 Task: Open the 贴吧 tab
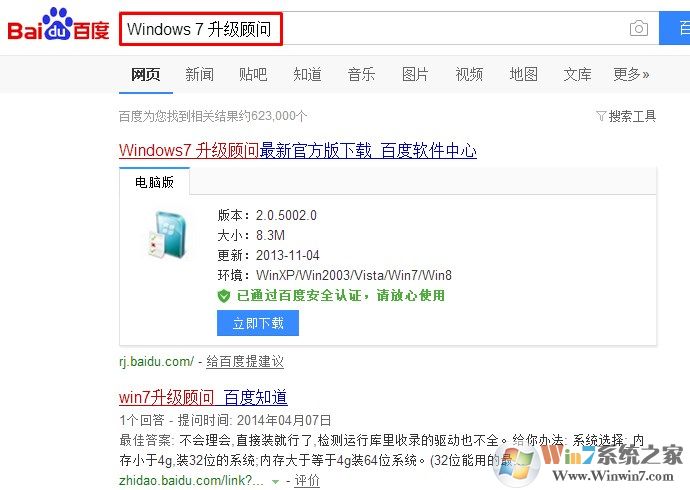click(x=253, y=74)
